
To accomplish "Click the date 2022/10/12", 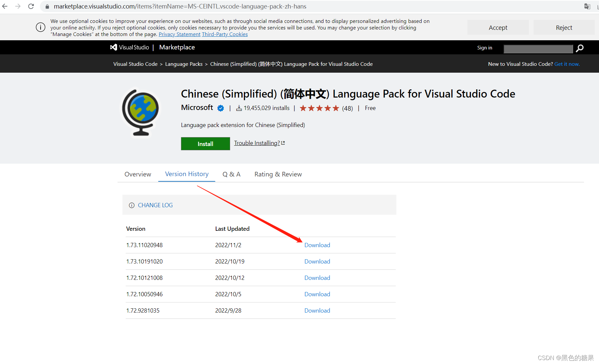I will (230, 278).
